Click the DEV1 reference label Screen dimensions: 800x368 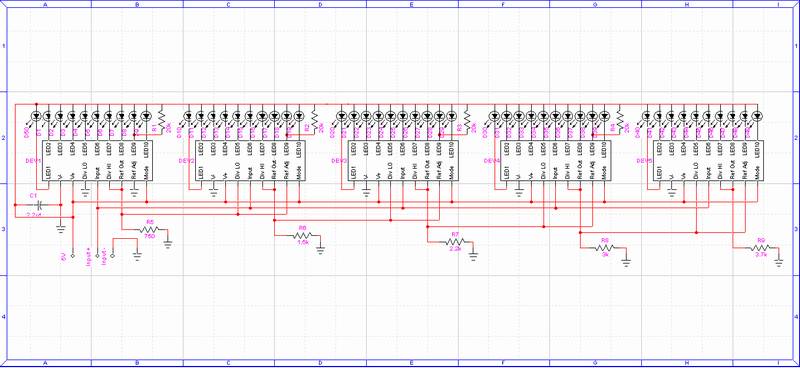(x=33, y=161)
